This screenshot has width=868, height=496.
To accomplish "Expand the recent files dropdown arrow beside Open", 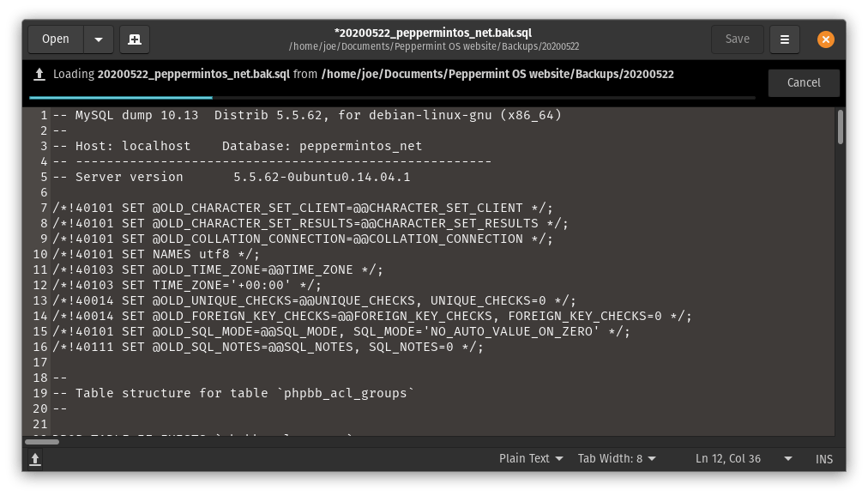I will [x=99, y=39].
